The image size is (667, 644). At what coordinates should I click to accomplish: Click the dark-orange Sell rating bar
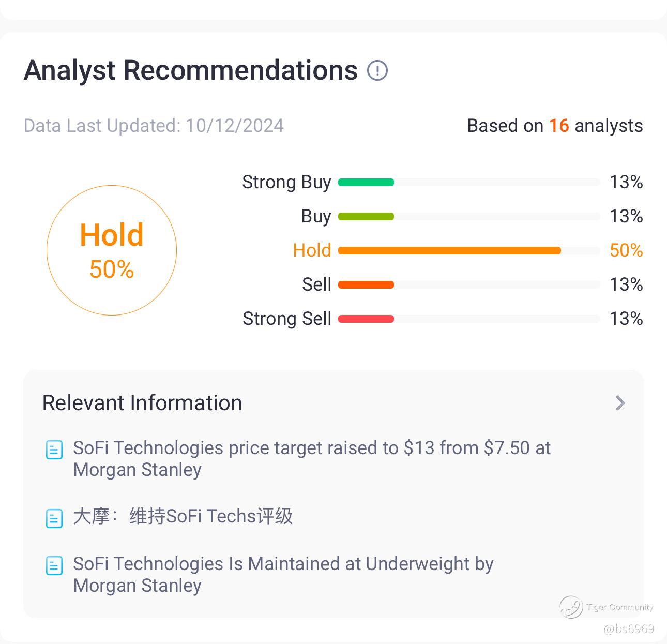(366, 284)
